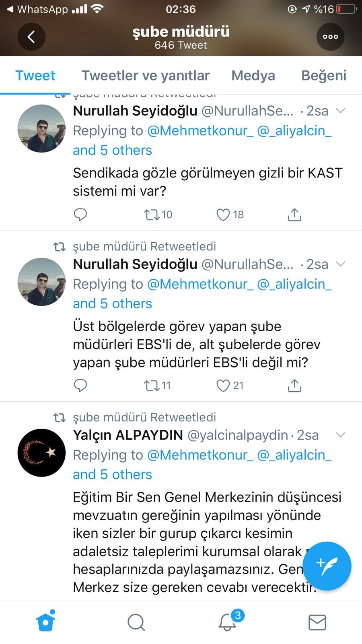Switch to the Medya tab

tap(253, 76)
